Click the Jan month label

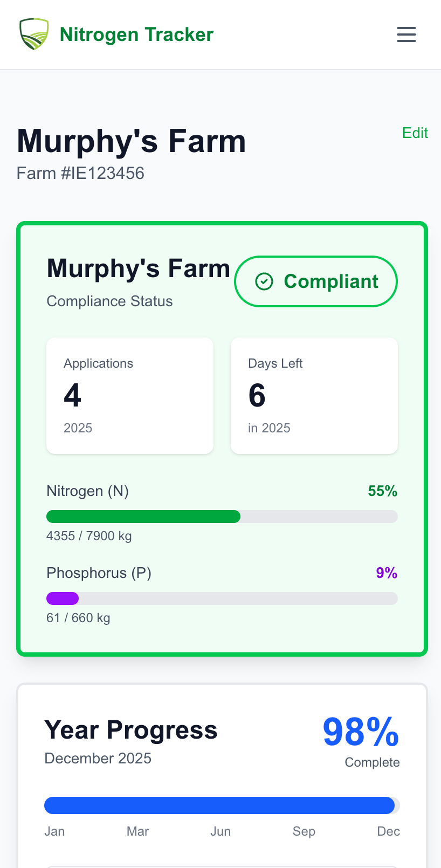pos(54,831)
